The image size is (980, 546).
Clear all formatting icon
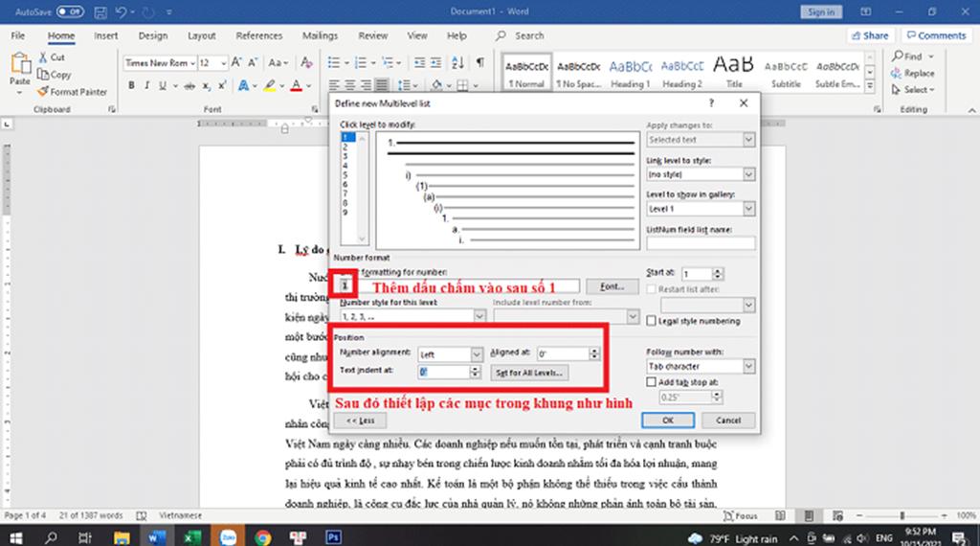click(306, 62)
